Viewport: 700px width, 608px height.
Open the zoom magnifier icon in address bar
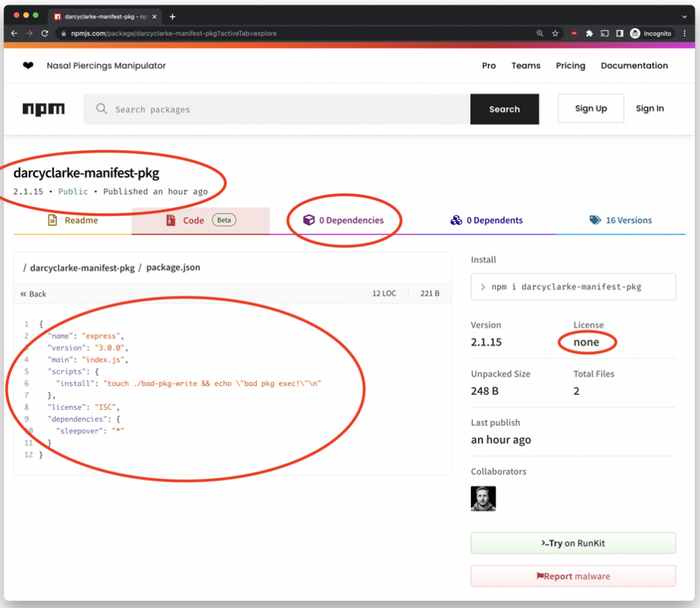pyautogui.click(x=540, y=33)
